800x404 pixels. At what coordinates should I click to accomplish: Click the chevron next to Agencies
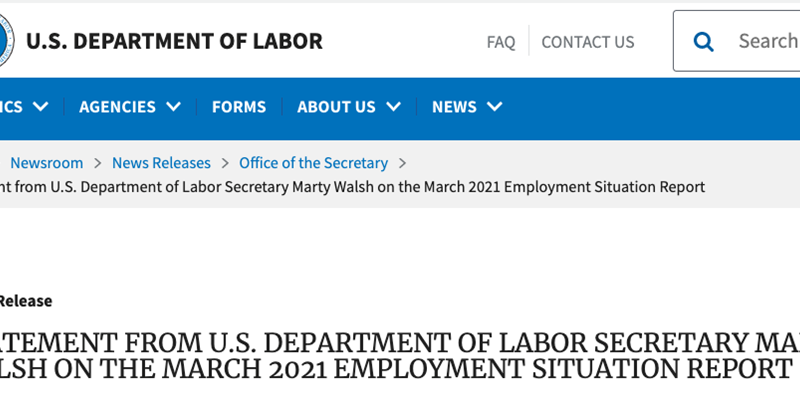[x=173, y=106]
